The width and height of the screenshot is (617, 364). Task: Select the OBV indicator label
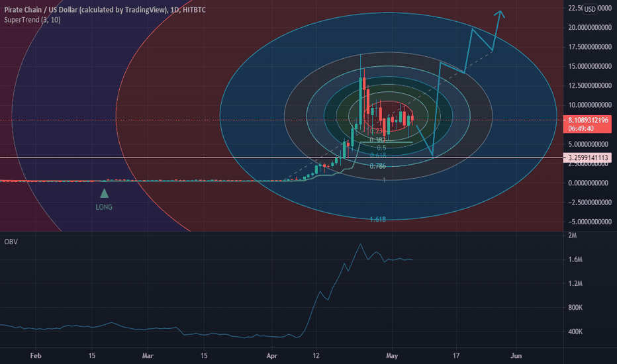pos(11,242)
